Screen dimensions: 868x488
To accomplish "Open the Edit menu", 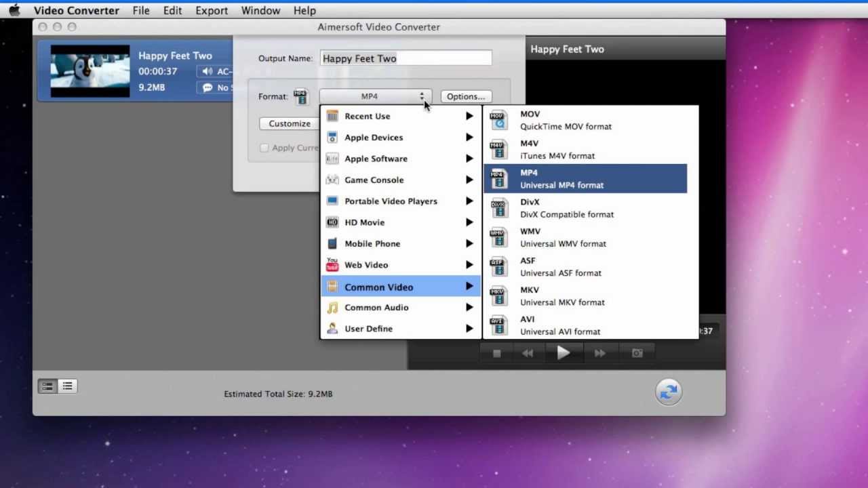I will pyautogui.click(x=172, y=10).
